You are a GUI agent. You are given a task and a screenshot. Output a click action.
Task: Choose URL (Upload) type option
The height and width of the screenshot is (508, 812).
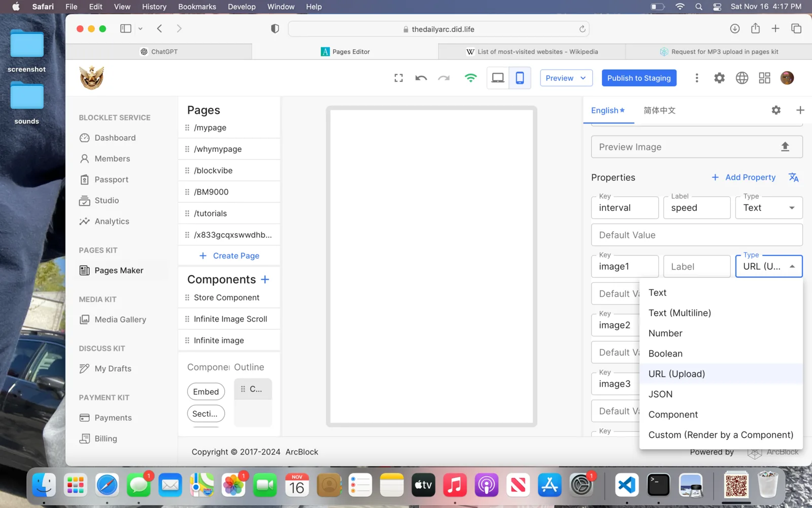pos(721,374)
